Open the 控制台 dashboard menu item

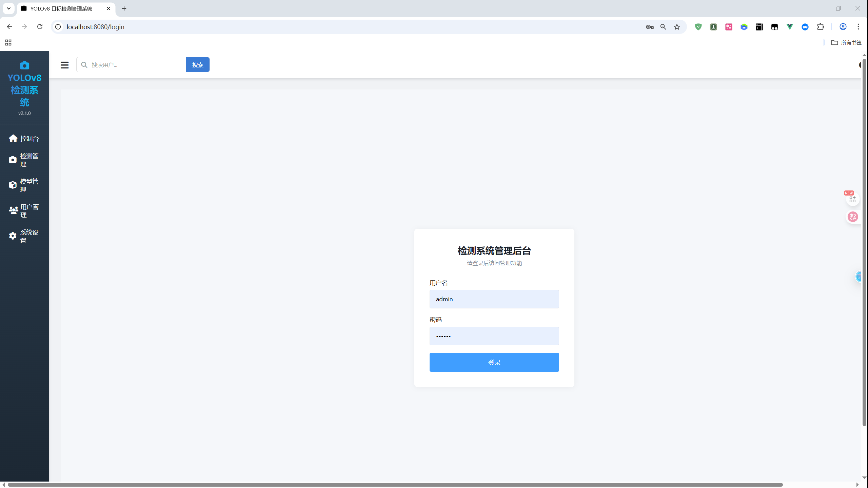(24, 139)
